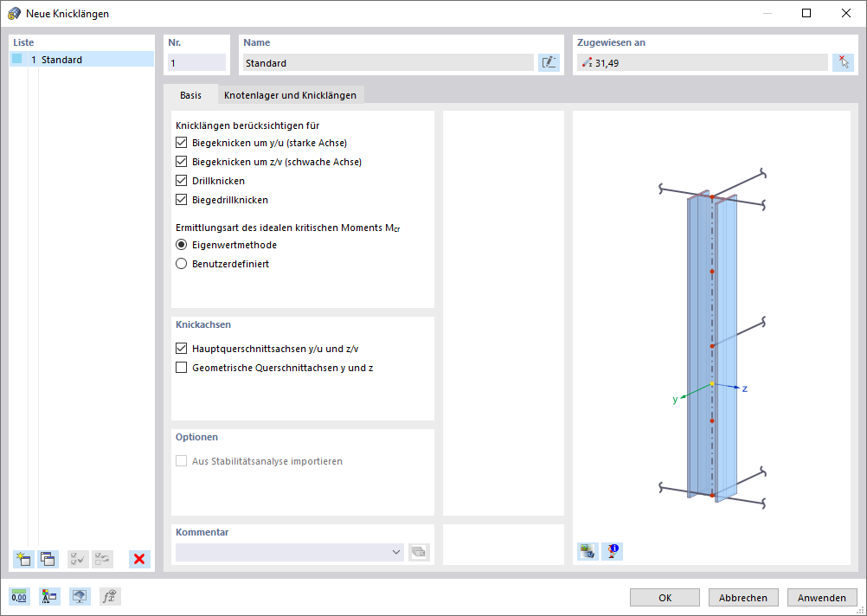Click the preview info icon
The height and width of the screenshot is (616, 867).
[612, 551]
